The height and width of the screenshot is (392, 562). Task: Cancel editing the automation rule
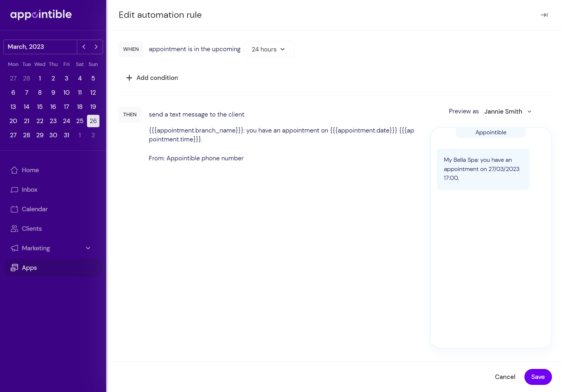click(505, 377)
